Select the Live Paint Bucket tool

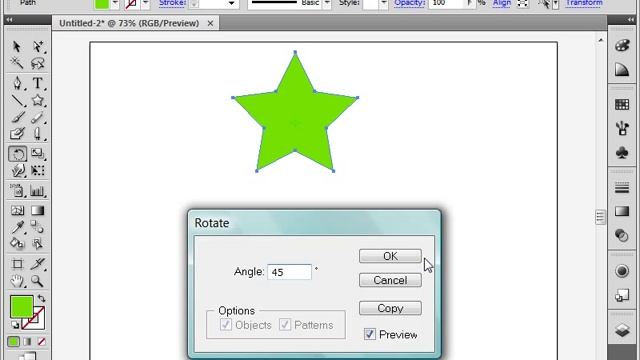click(17, 244)
